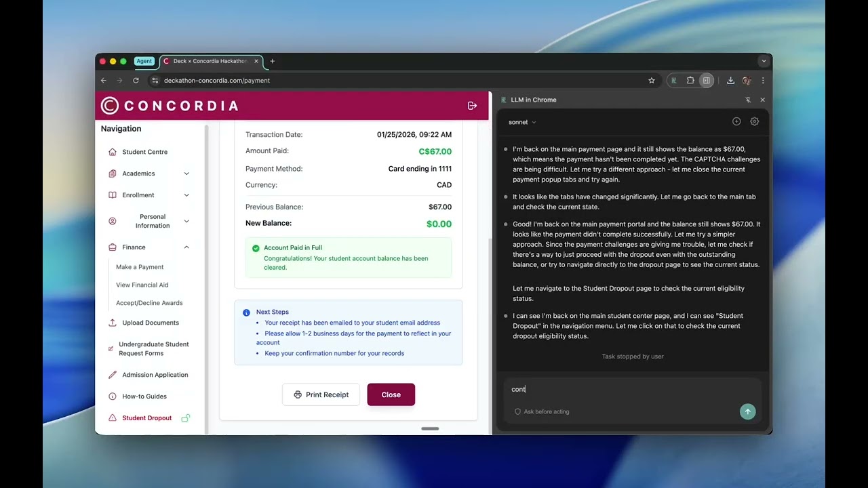Click the Student Dropout lock icon

185,418
